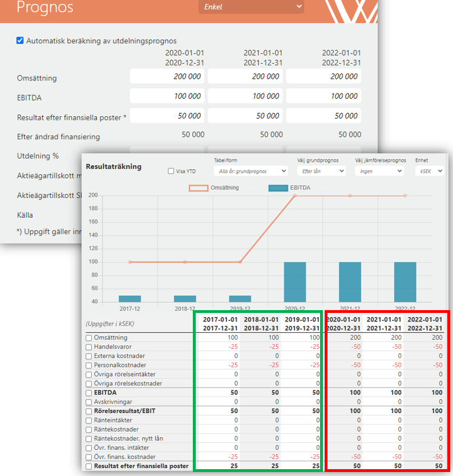This screenshot has width=453, height=476.
Task: Edit EBITDA field for 2021
Action: pyautogui.click(x=245, y=96)
